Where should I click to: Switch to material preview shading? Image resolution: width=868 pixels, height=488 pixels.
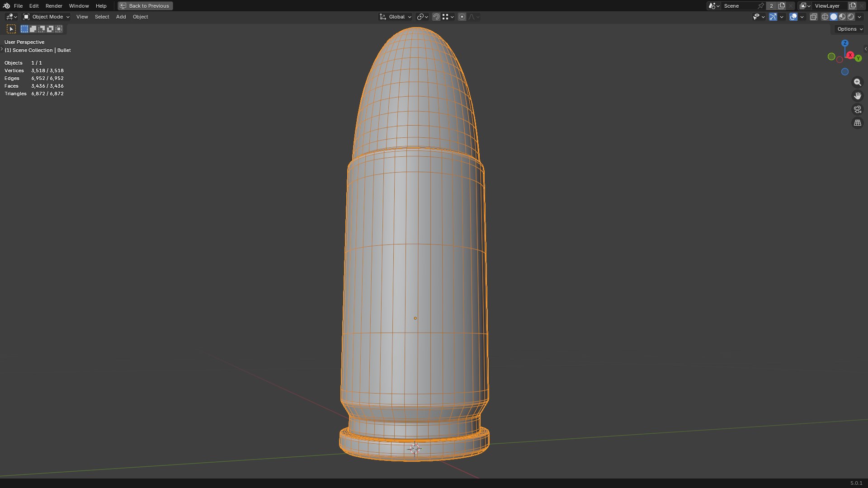click(x=842, y=17)
